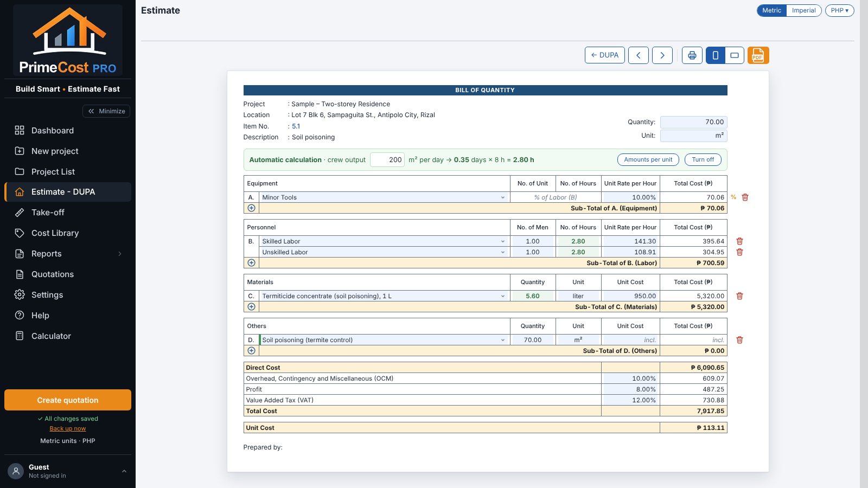Open the Unskilled Labor dropdown
The height and width of the screenshot is (488, 868).
tap(384, 252)
